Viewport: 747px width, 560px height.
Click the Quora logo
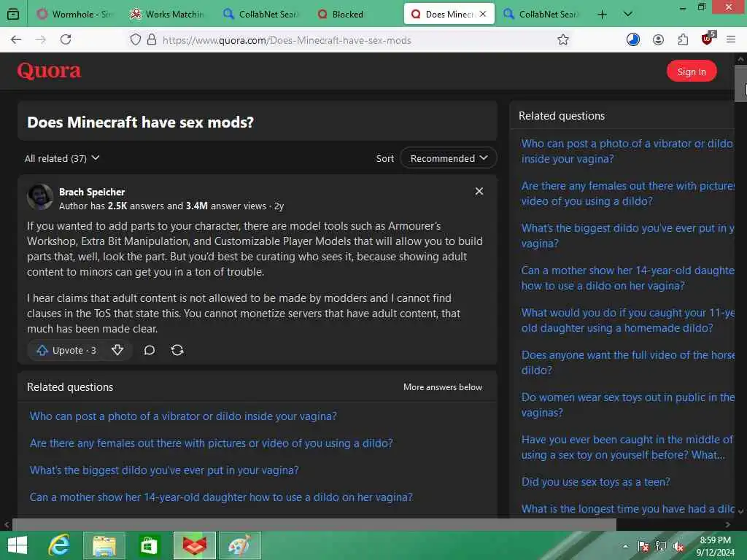click(x=49, y=71)
